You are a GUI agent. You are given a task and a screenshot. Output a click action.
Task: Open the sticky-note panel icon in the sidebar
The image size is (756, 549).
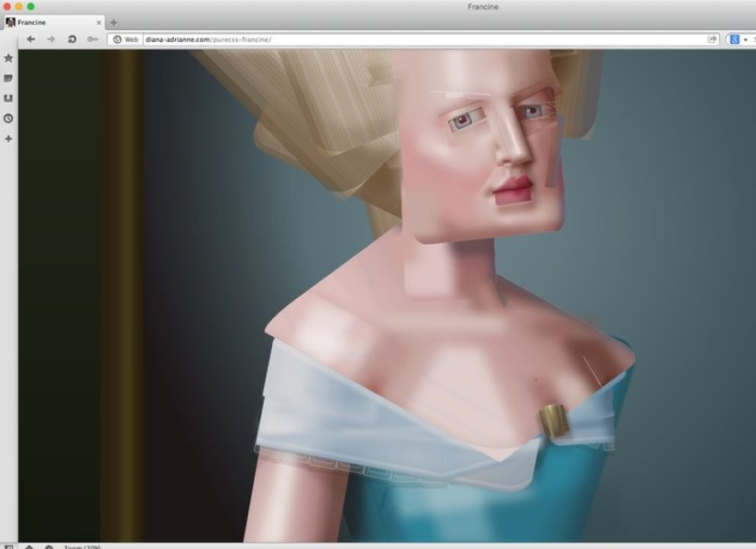[x=8, y=78]
